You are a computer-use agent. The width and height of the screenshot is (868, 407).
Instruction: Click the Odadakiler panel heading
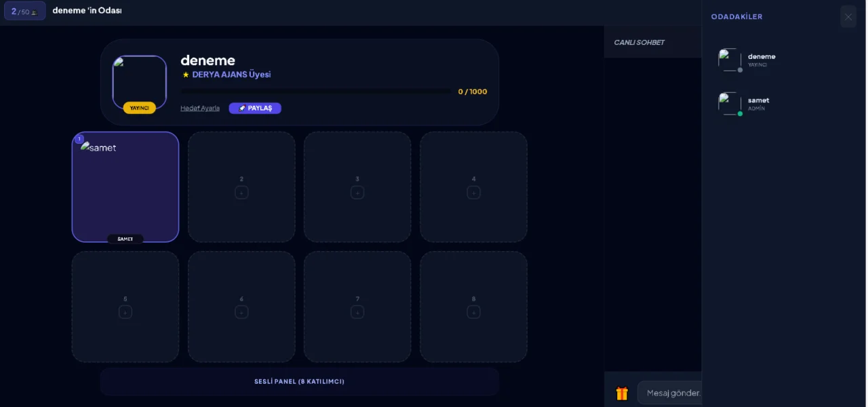[x=737, y=17]
